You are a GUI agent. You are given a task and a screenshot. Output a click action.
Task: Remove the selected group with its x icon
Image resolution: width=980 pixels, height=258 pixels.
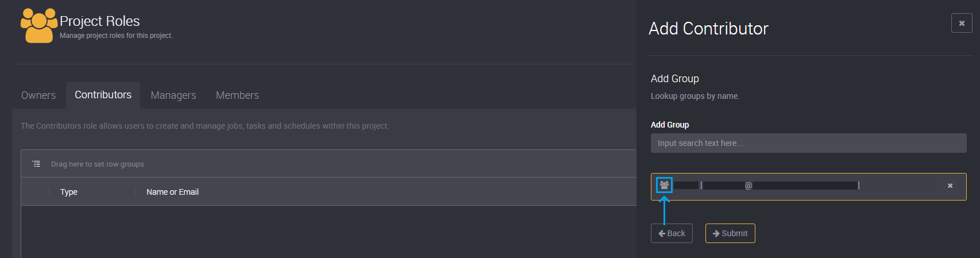(950, 186)
